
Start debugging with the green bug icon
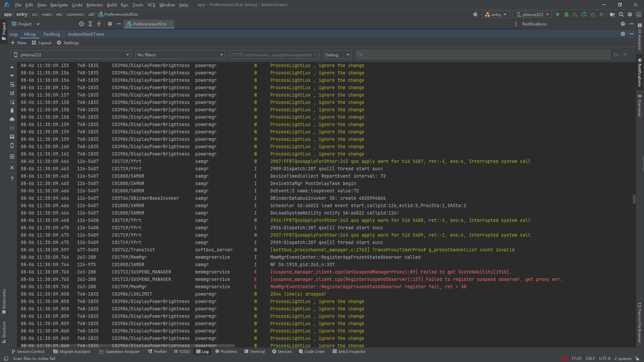[x=567, y=14]
